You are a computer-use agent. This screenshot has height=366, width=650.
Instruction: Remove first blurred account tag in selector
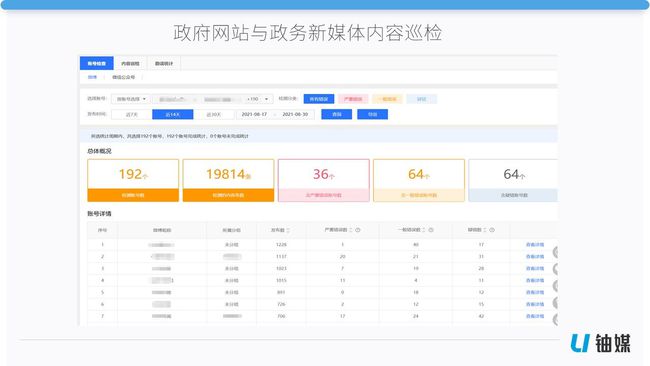pyautogui.click(x=195, y=99)
